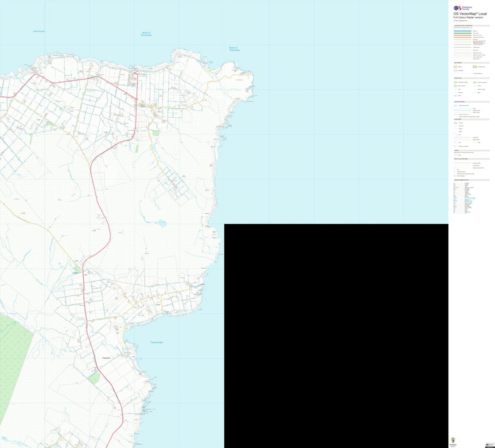Click the green woodland patch near Freswick

tap(94, 377)
